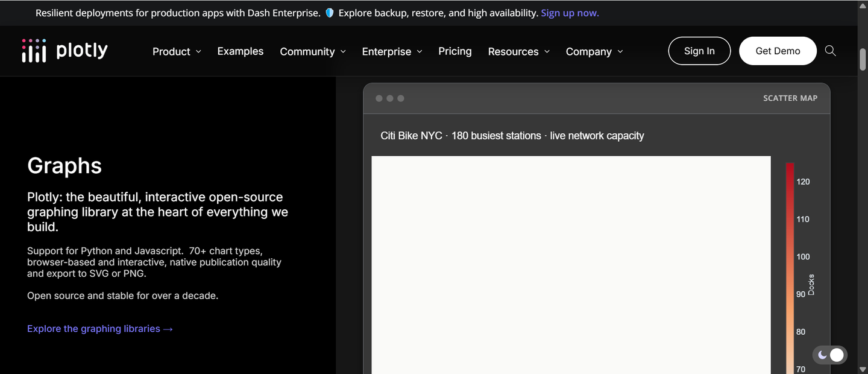Click the Graphs heading

(x=64, y=166)
